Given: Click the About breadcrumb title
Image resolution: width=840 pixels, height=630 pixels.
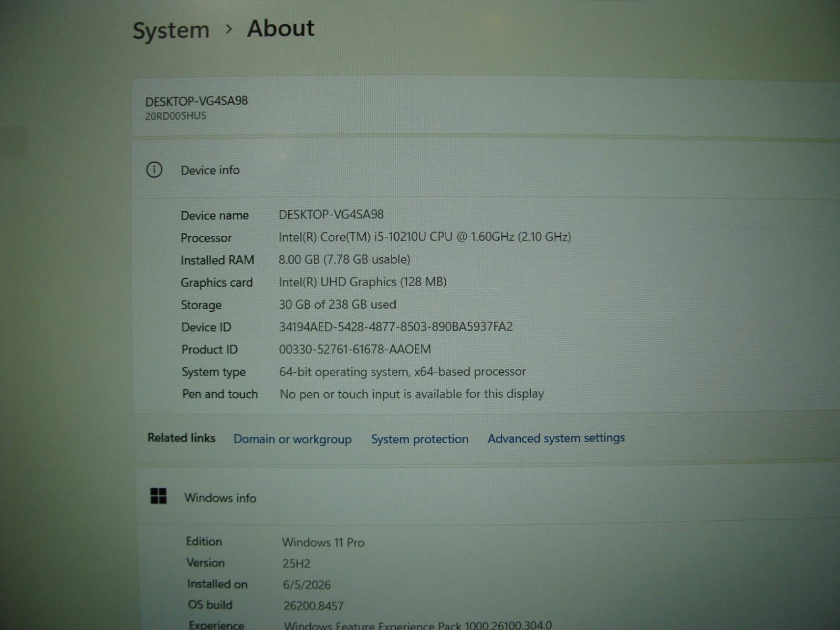Looking at the screenshot, I should click(x=281, y=28).
